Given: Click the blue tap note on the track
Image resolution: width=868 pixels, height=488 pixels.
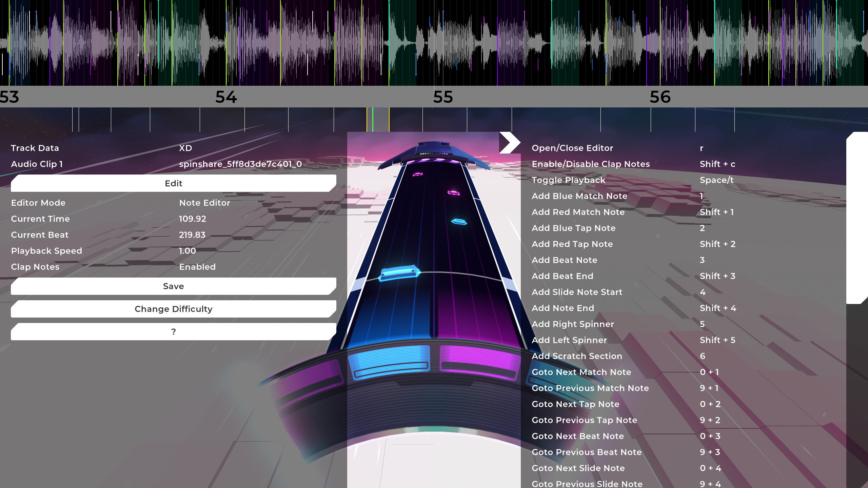Looking at the screenshot, I should pyautogui.click(x=399, y=273).
